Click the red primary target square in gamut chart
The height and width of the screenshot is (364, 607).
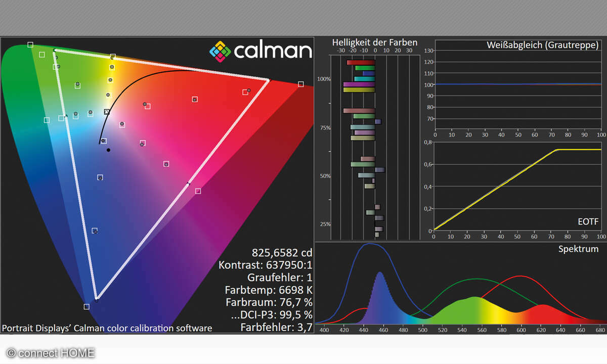301,84
